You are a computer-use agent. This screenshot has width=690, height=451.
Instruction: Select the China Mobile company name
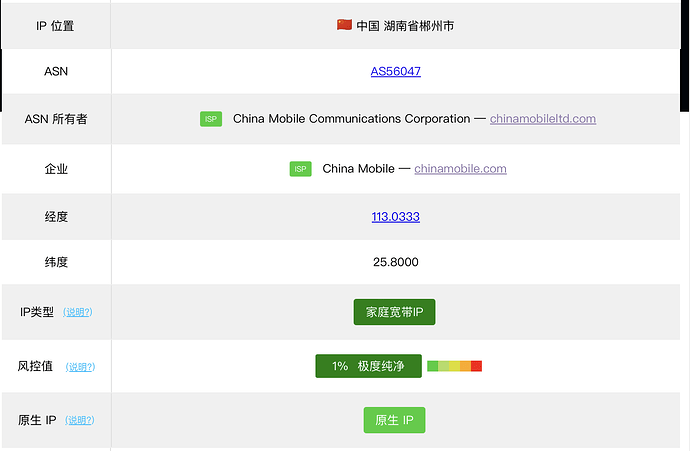[x=358, y=169]
